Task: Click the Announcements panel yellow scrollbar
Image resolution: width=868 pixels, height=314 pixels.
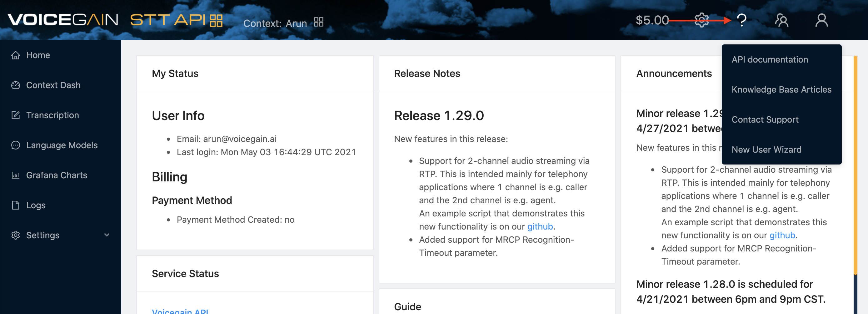Action: pyautogui.click(x=855, y=165)
